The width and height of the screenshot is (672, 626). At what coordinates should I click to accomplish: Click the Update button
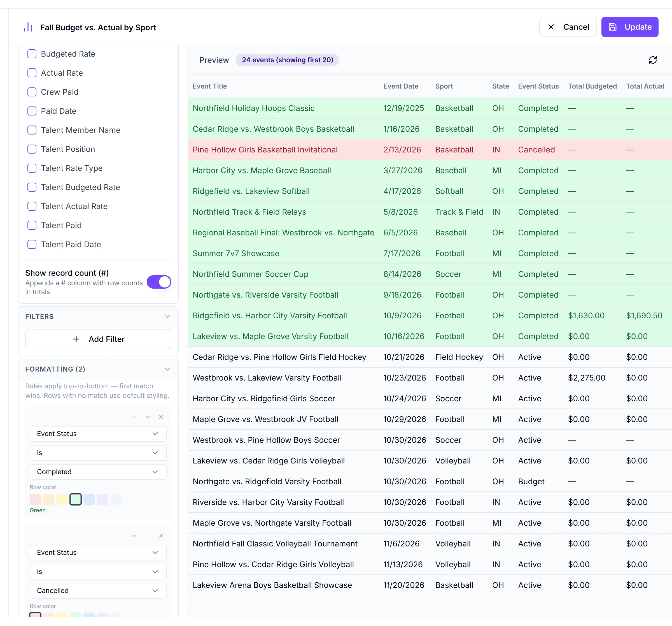point(629,27)
